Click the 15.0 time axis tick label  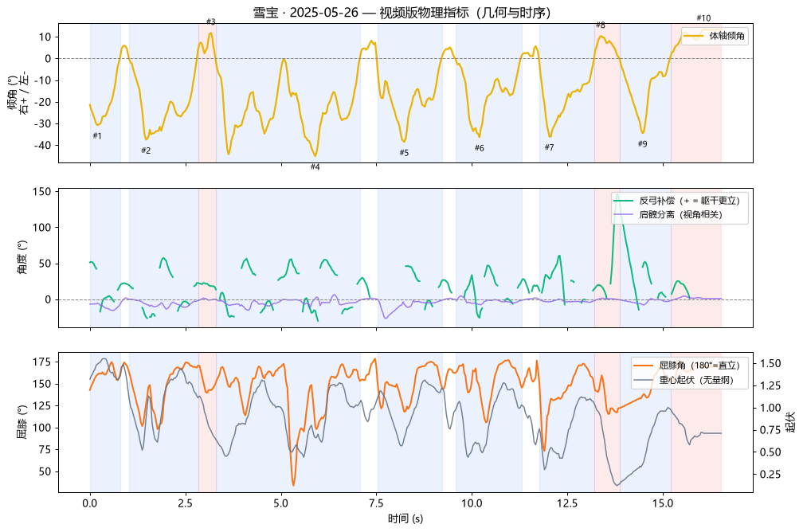click(663, 503)
